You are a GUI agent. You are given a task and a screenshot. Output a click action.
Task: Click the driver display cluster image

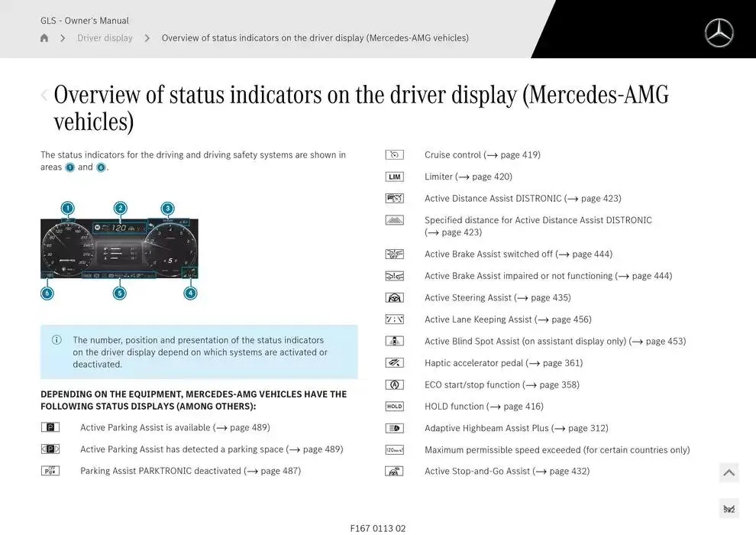point(119,248)
